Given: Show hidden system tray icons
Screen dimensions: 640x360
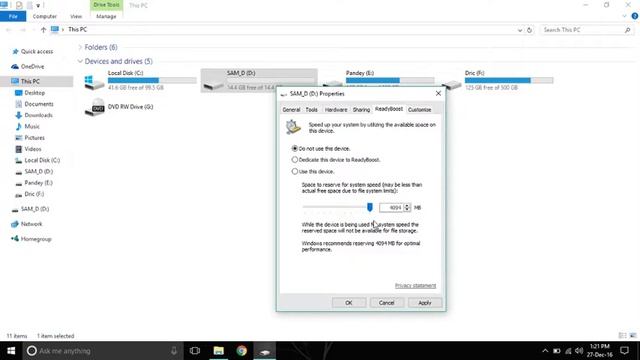Looking at the screenshot, I should point(545,351).
